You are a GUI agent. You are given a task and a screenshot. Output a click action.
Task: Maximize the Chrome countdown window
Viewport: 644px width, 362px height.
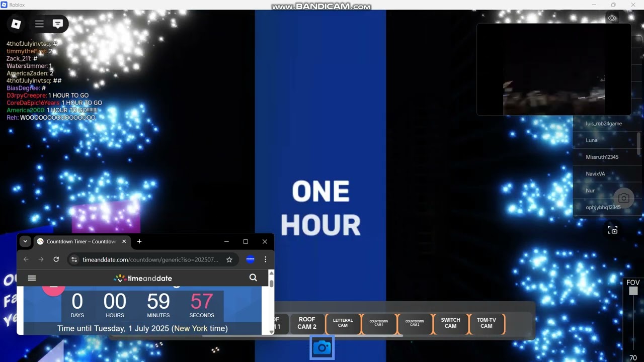(x=246, y=241)
